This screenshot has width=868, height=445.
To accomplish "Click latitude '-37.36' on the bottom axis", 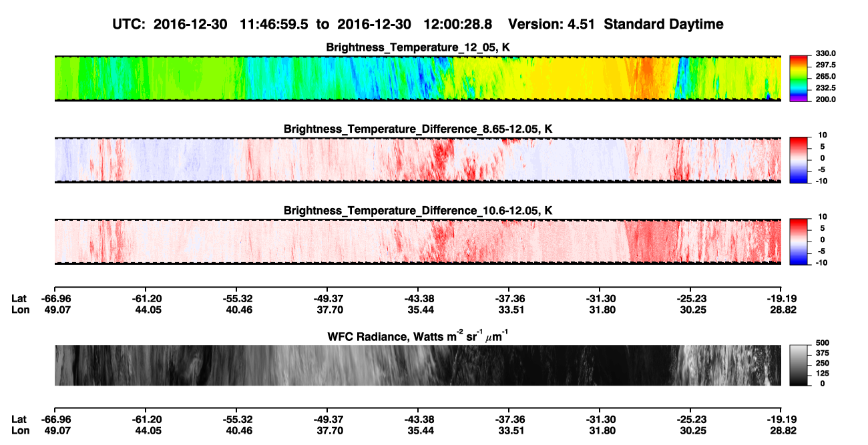I will tap(509, 419).
